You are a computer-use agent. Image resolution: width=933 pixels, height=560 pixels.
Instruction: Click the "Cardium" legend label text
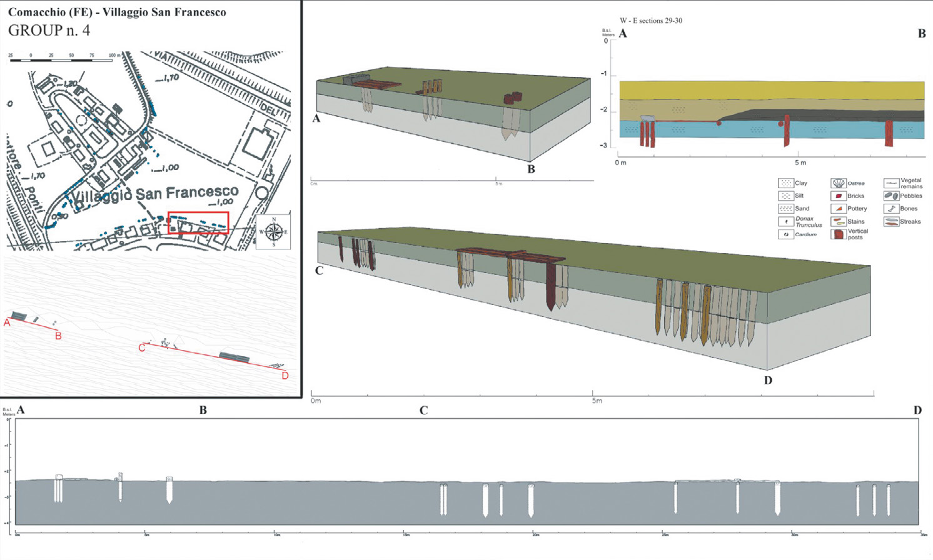(x=806, y=234)
